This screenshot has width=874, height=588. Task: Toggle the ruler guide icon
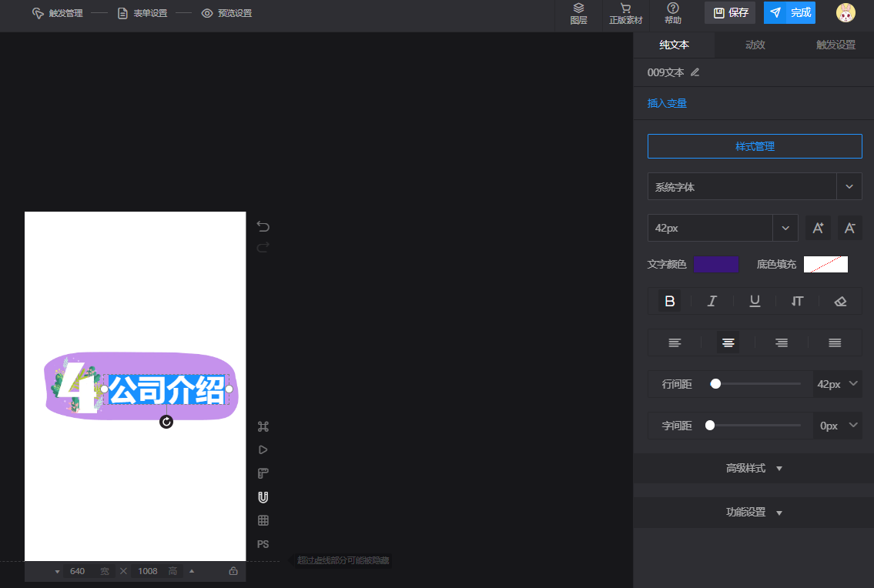[263, 473]
